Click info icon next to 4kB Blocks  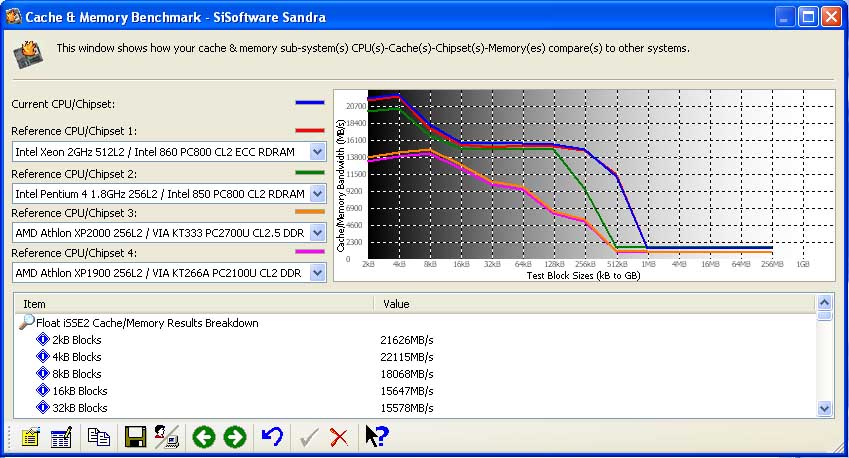43,356
